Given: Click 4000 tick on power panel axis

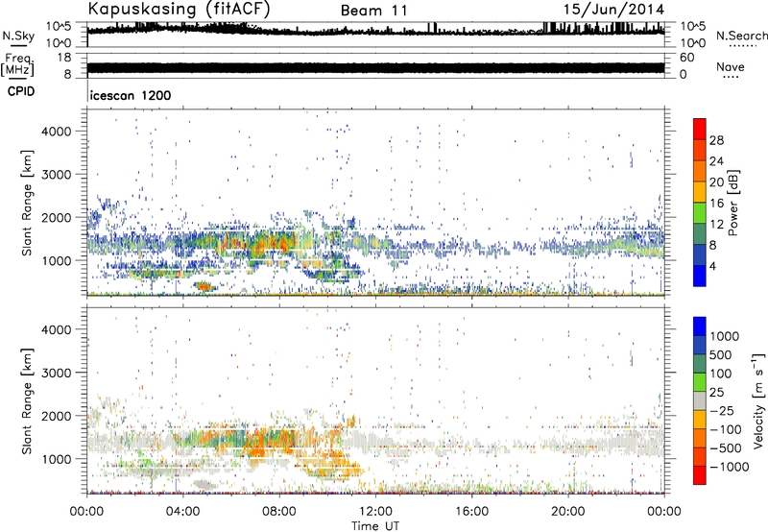Looking at the screenshot, I should [56, 132].
